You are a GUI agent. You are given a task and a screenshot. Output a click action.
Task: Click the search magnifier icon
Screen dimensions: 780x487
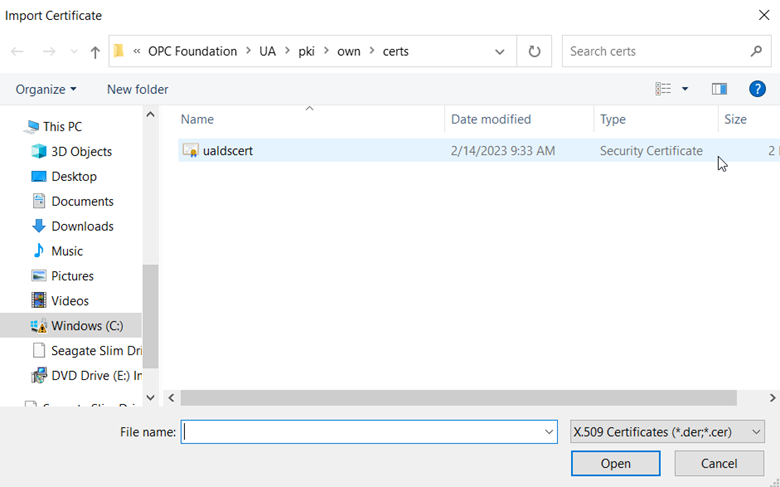(x=756, y=51)
